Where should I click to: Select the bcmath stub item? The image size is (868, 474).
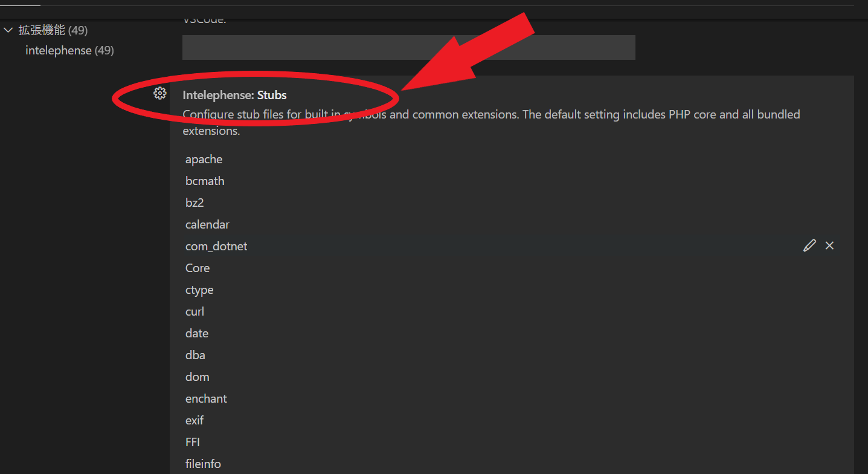(x=205, y=181)
